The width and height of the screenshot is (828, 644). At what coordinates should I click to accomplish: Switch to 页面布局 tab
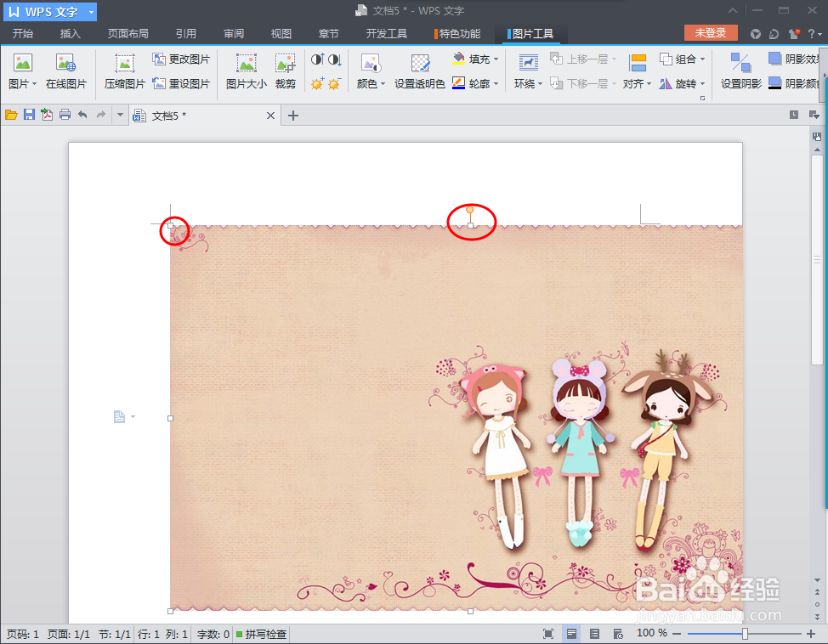tap(128, 34)
